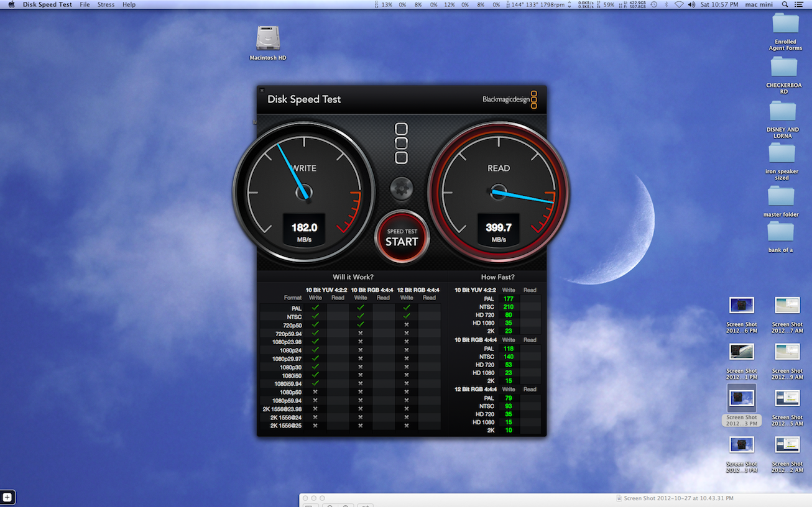812x507 pixels.
Task: Close the Disk Speed Test window
Action: coord(262,90)
